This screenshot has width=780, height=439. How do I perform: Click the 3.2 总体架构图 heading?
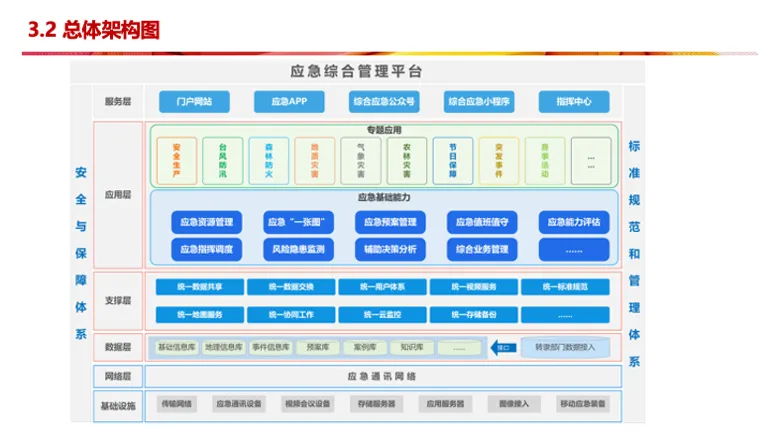click(94, 30)
